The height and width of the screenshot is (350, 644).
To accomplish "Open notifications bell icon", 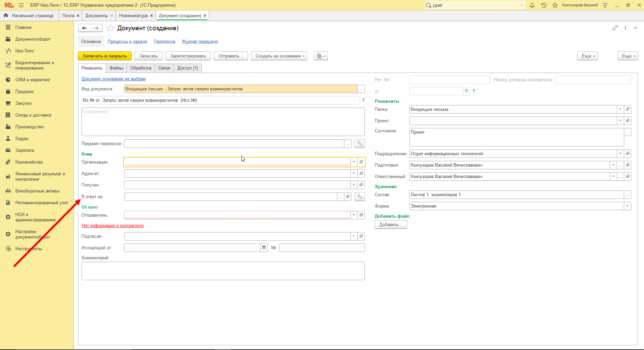I will (x=532, y=5).
